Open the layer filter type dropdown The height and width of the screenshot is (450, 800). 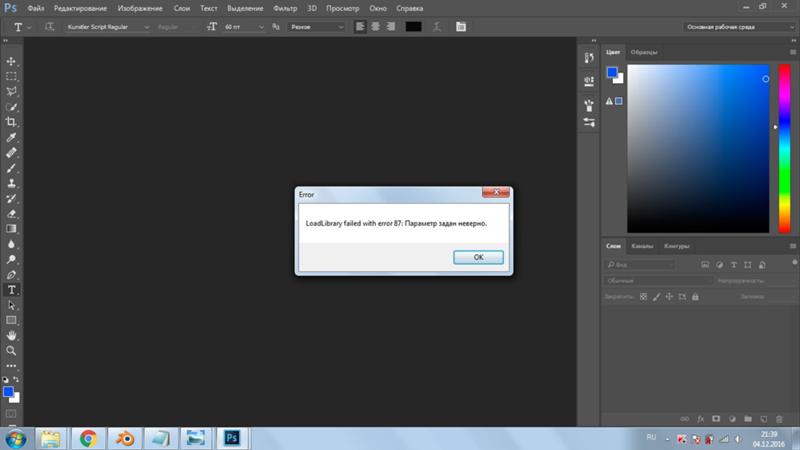(640, 265)
